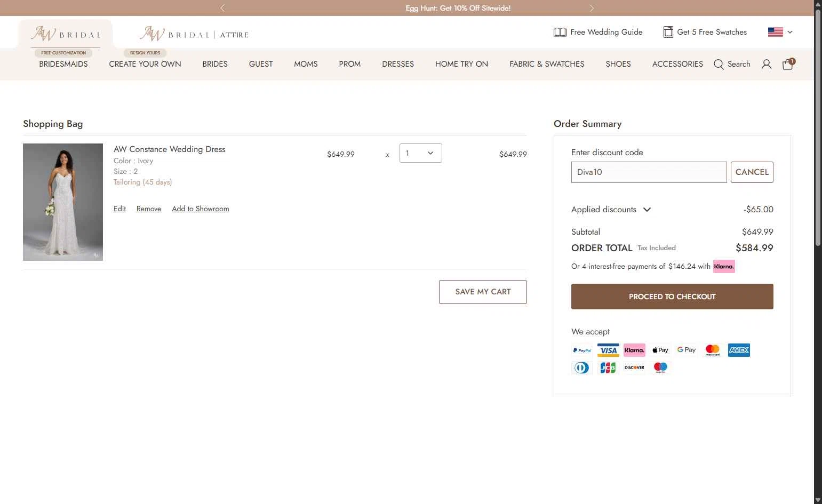Open the Dresses menu
822x504 pixels.
coord(398,64)
